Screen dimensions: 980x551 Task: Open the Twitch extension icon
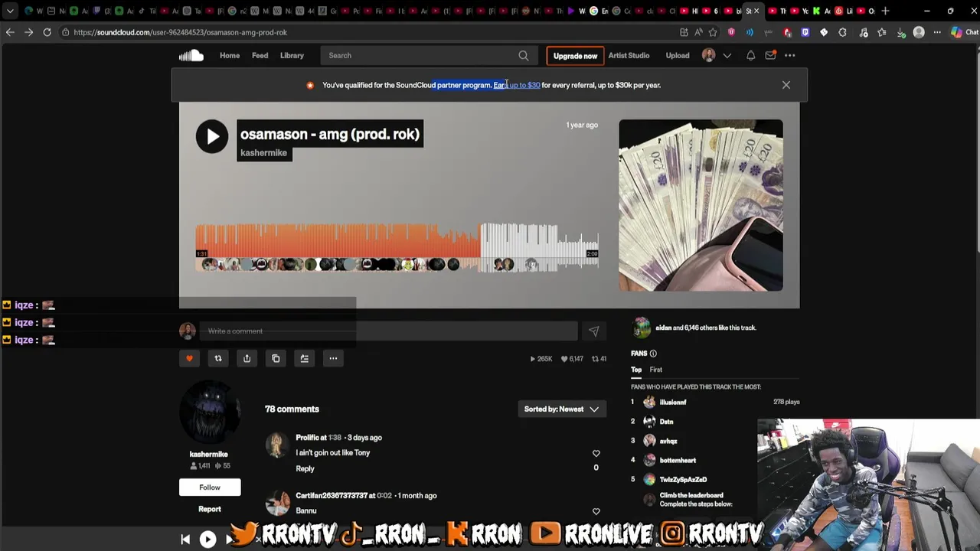(805, 32)
